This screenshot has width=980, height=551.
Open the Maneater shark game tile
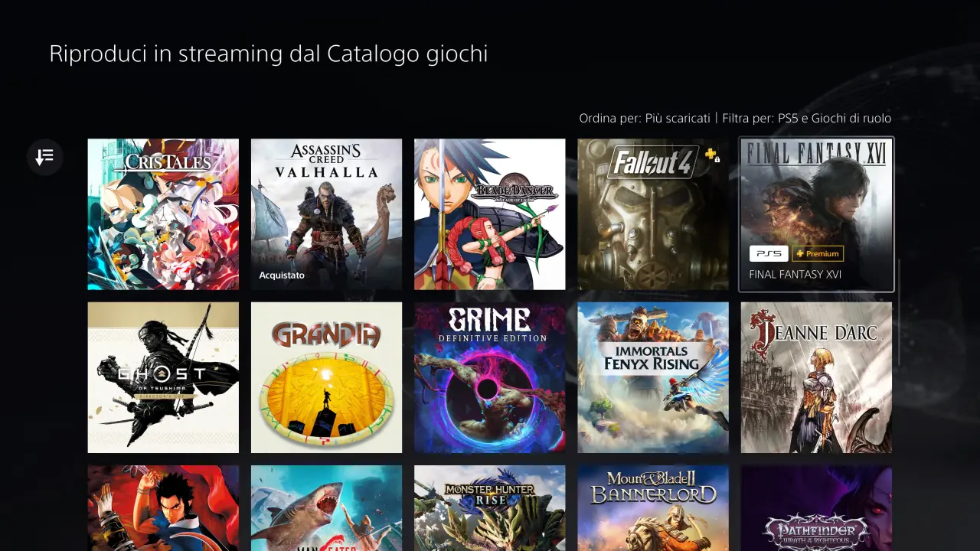(326, 508)
